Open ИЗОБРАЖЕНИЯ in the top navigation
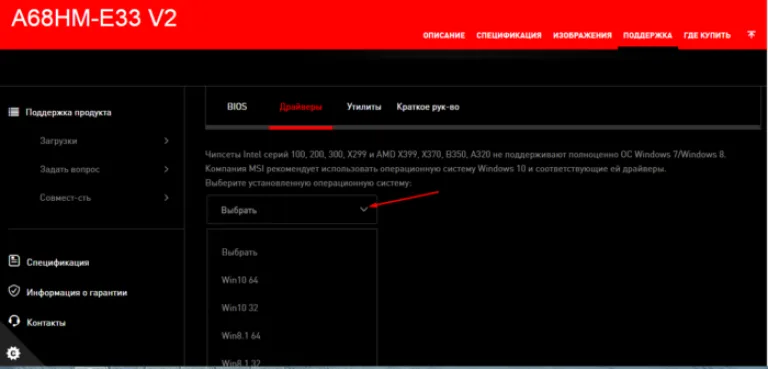This screenshot has height=369, width=768. (582, 35)
